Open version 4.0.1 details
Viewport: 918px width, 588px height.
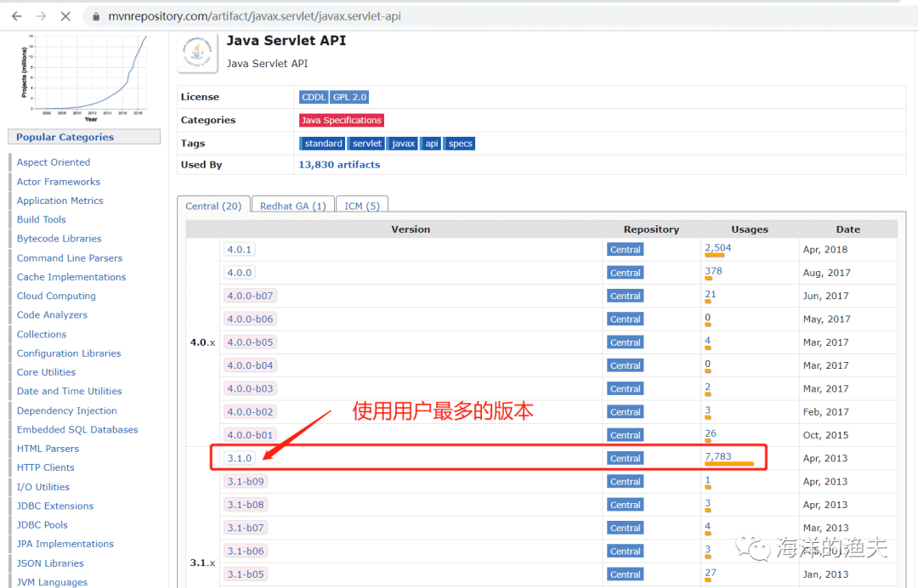pos(239,249)
